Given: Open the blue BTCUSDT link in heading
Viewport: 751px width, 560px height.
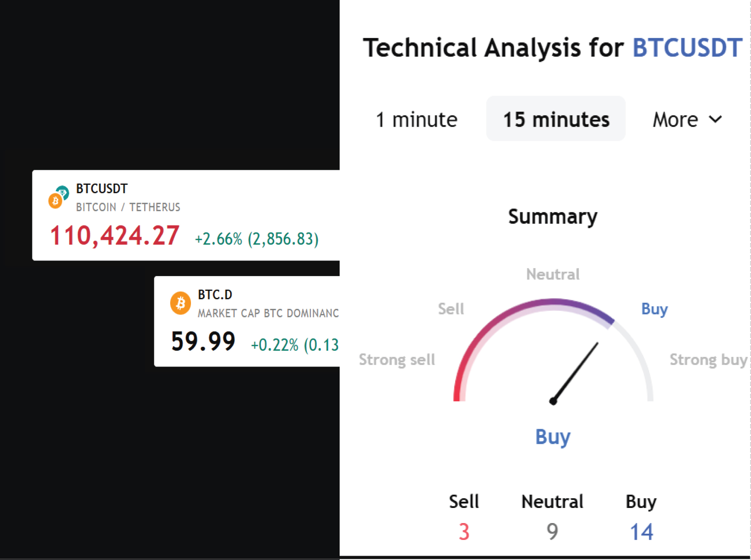Looking at the screenshot, I should coord(687,48).
